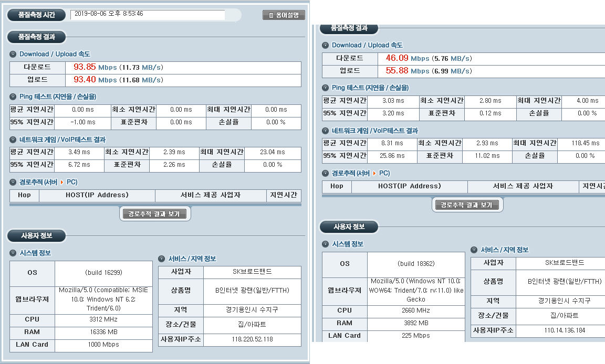Click the 55.88 Mbps upload value

397,71
